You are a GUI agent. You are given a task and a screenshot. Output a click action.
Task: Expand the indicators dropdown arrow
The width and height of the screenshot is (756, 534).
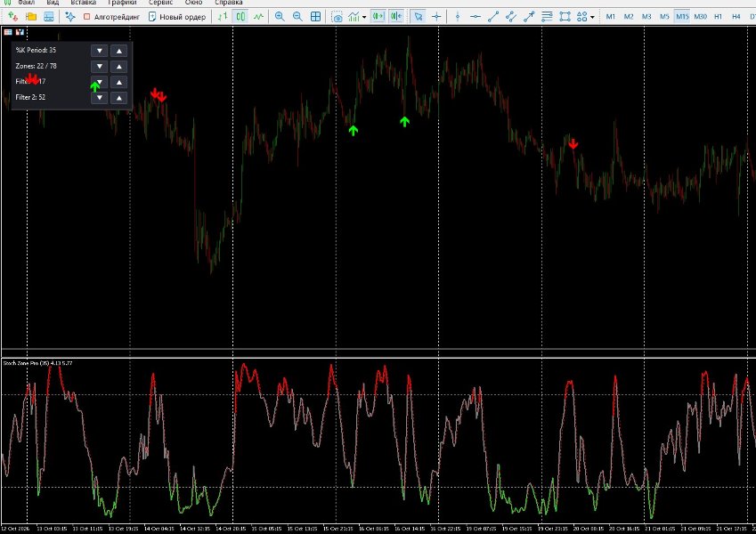point(364,17)
